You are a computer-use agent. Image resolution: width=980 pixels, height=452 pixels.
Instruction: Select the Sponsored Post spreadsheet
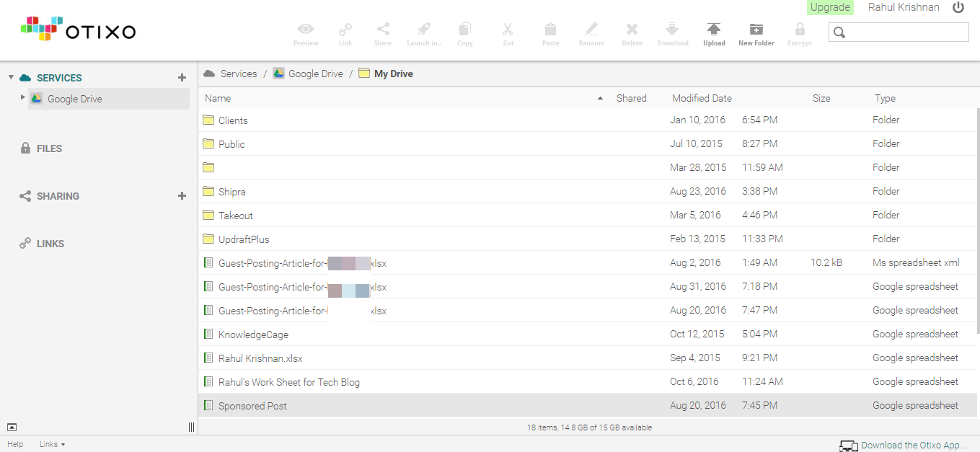[x=587, y=405]
